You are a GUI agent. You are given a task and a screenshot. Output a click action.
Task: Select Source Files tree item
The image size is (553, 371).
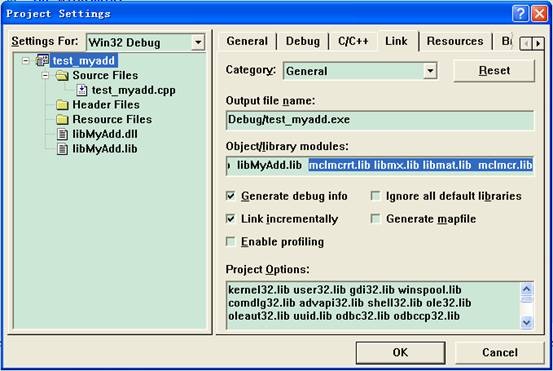click(x=105, y=75)
